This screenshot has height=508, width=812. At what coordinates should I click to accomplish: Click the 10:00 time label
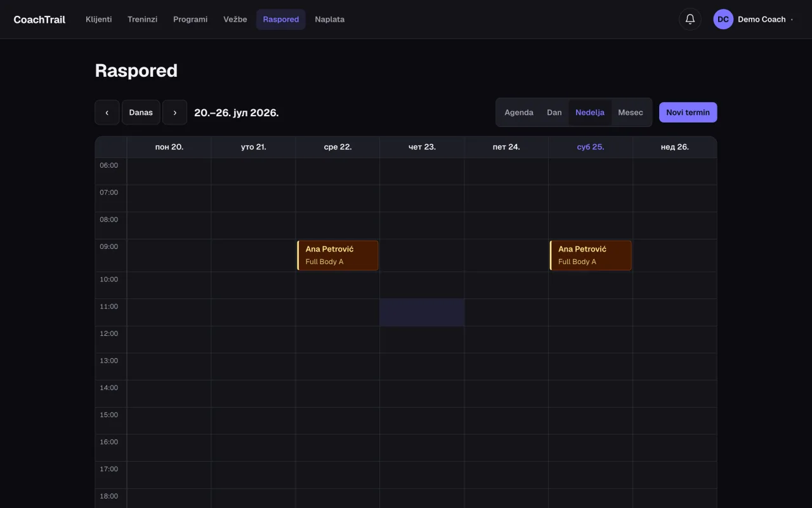[x=109, y=279]
